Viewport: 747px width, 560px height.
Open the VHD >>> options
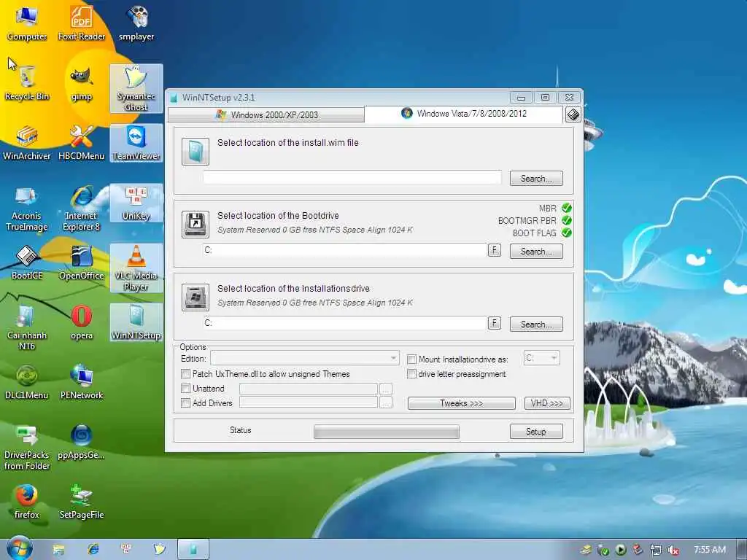coord(547,403)
